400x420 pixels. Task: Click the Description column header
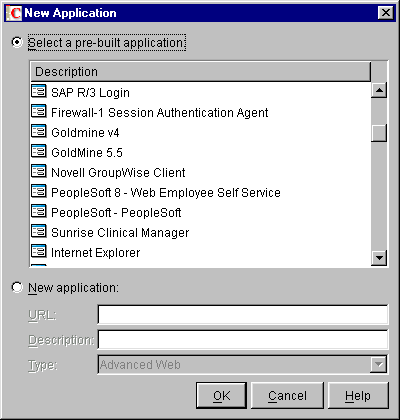click(200, 72)
